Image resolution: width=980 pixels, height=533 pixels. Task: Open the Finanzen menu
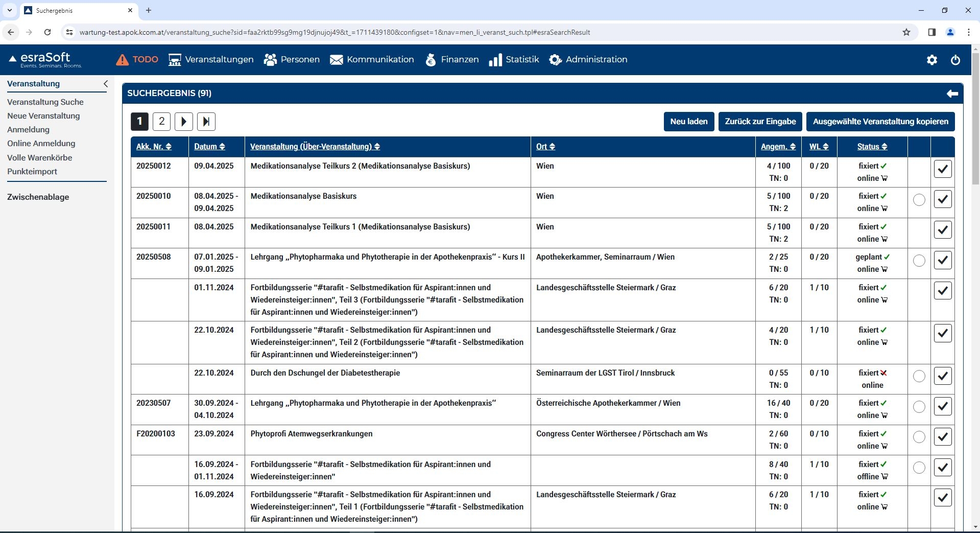tap(452, 60)
